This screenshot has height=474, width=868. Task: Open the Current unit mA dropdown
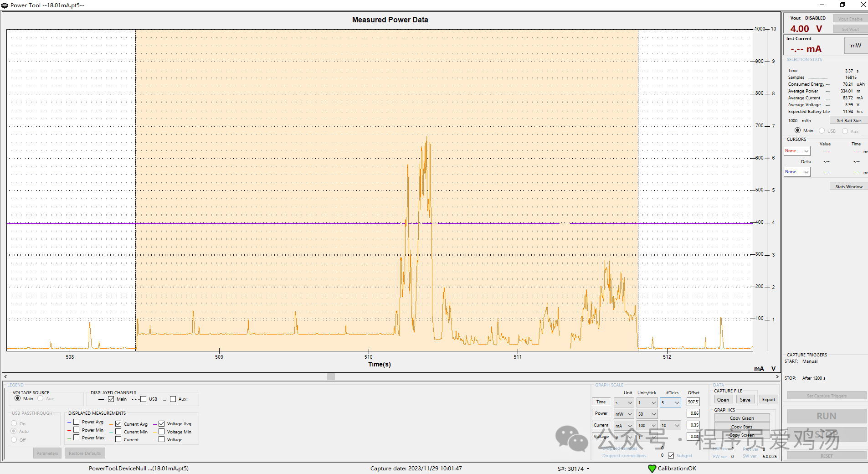click(624, 426)
